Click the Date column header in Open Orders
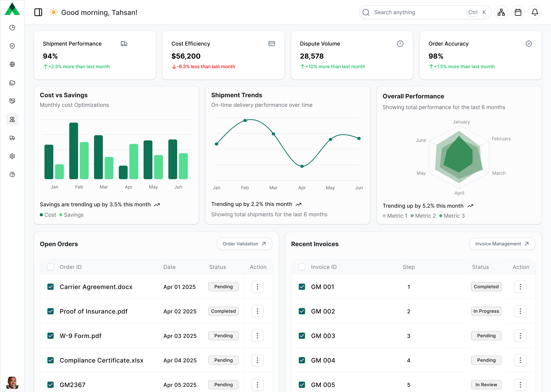The height and width of the screenshot is (392, 551). pyautogui.click(x=169, y=267)
